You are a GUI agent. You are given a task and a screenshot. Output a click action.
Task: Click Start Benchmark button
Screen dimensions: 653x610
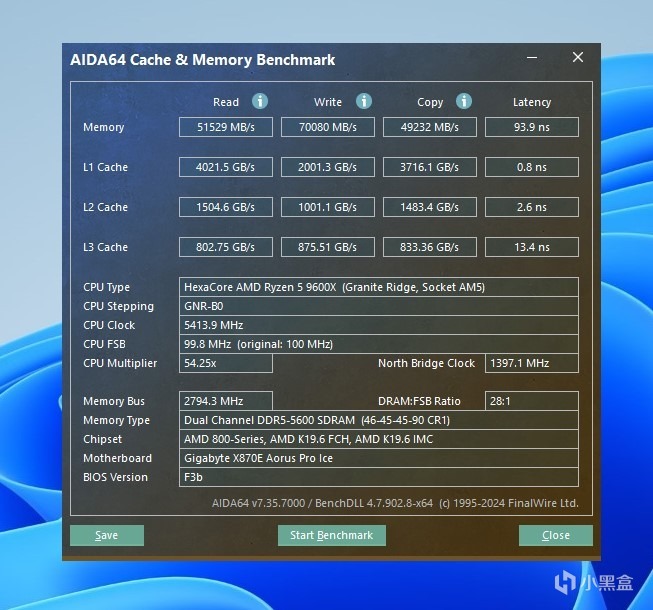tap(331, 535)
